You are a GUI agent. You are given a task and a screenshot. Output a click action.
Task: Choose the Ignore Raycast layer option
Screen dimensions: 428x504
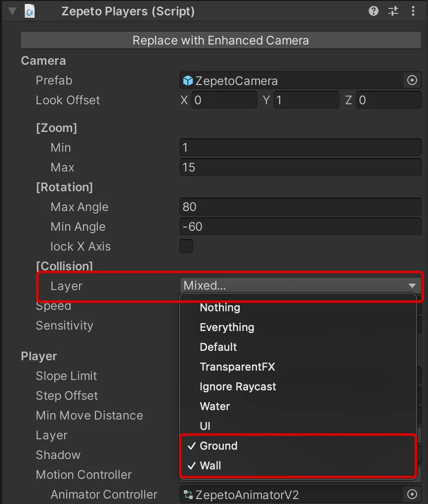[x=238, y=386]
